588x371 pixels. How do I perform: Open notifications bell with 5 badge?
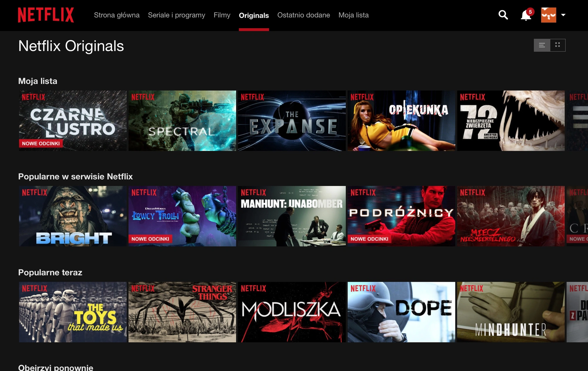click(x=526, y=15)
